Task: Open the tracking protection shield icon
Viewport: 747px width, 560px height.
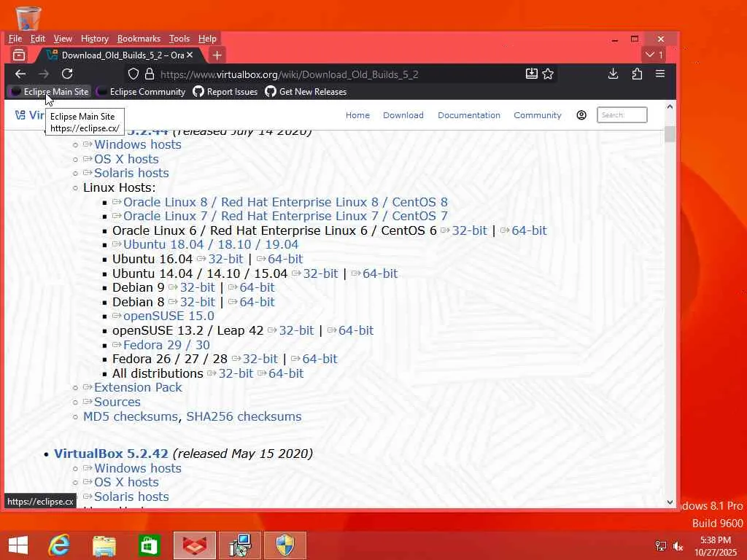Action: pyautogui.click(x=133, y=74)
